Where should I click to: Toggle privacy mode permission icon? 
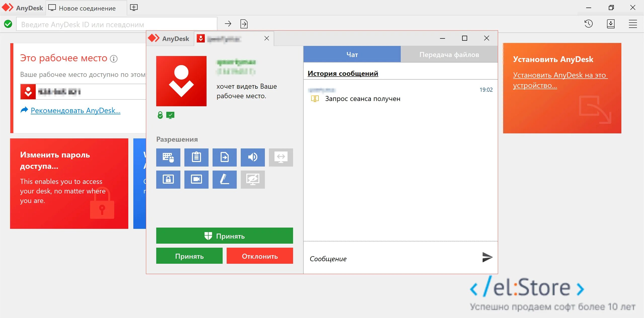(x=253, y=179)
